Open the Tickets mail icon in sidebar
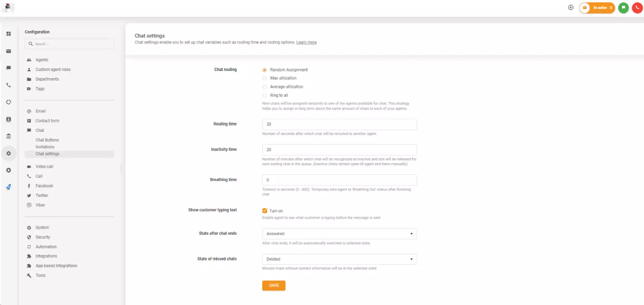The image size is (644, 305). point(8,51)
